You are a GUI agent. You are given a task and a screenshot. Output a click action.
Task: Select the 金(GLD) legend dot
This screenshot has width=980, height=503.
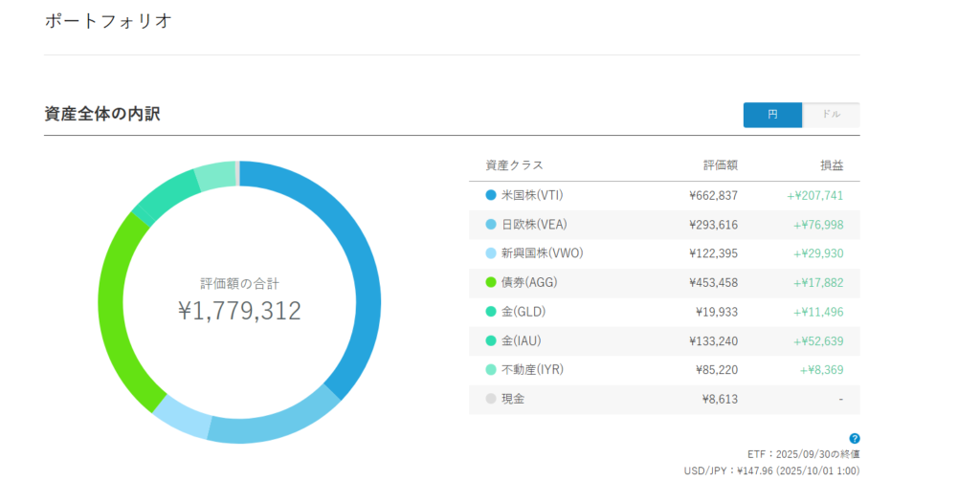(491, 312)
